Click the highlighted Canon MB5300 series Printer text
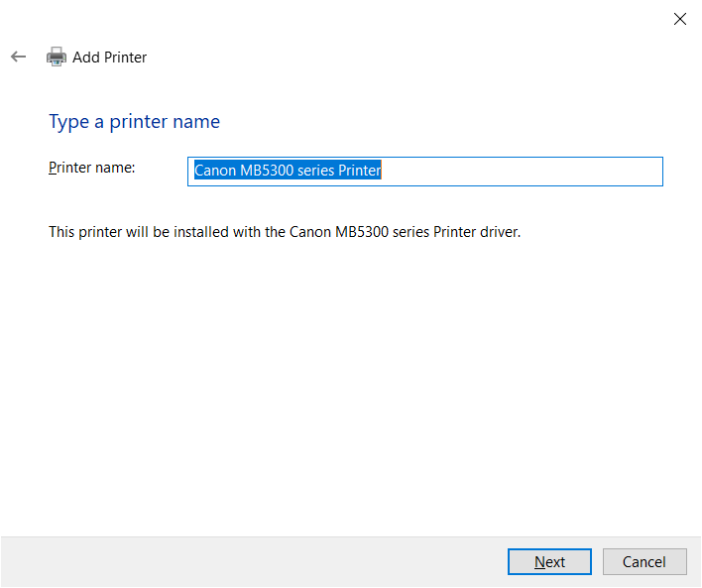The width and height of the screenshot is (702, 588). coord(288,171)
